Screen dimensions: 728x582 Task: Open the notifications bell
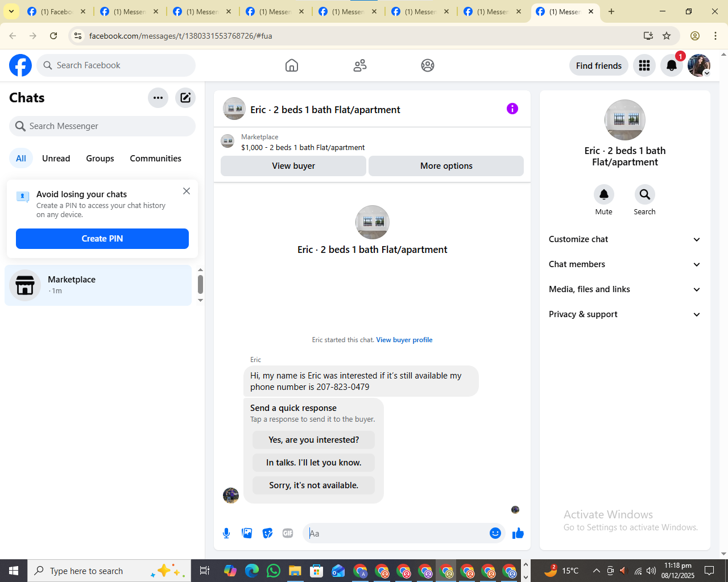672,65
